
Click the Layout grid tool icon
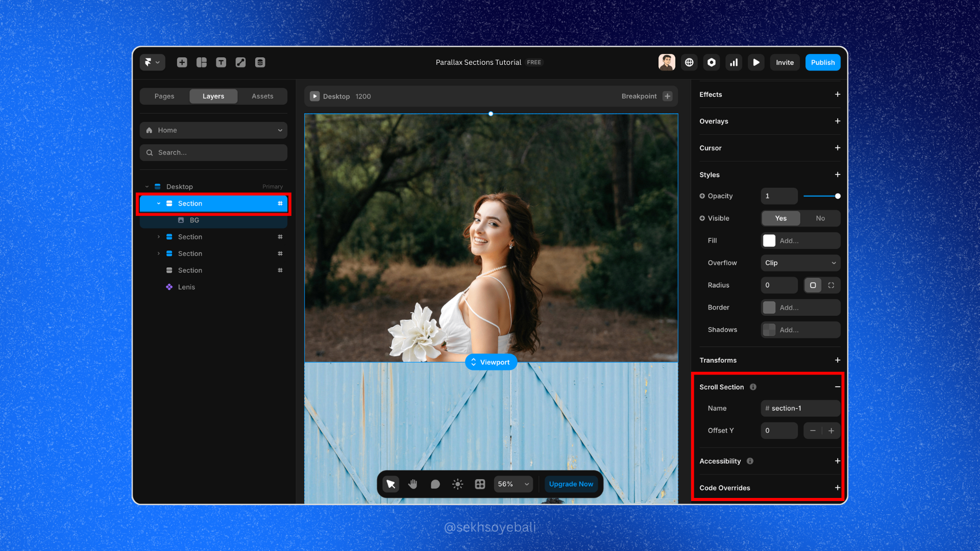[202, 62]
